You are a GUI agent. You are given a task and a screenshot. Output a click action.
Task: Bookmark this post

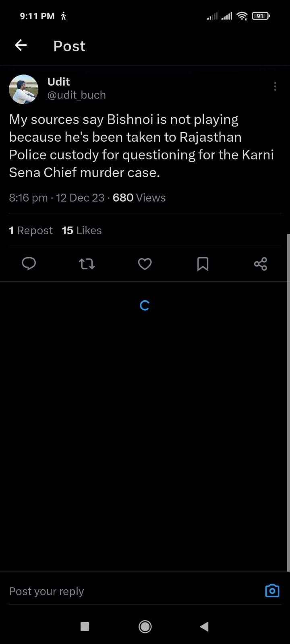203,264
